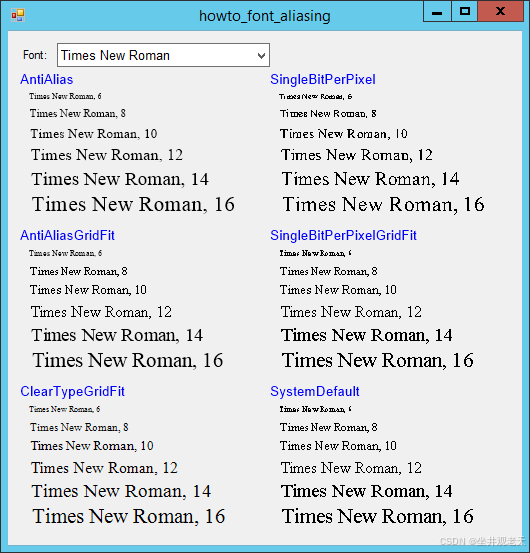Click SystemDefault sample Times New Roman, 16
The width and height of the screenshot is (530, 553).
coord(377,516)
